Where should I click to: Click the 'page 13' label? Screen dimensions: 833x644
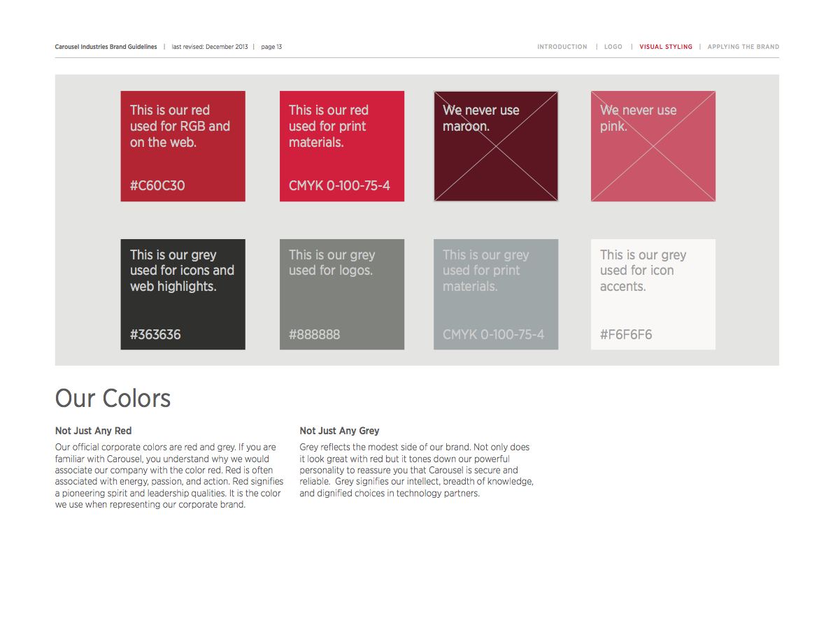point(271,47)
